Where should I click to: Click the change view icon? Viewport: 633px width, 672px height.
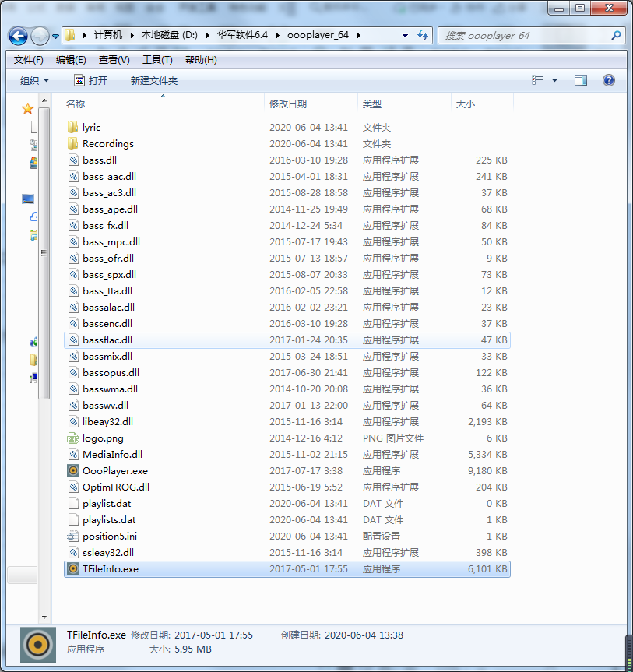point(538,80)
